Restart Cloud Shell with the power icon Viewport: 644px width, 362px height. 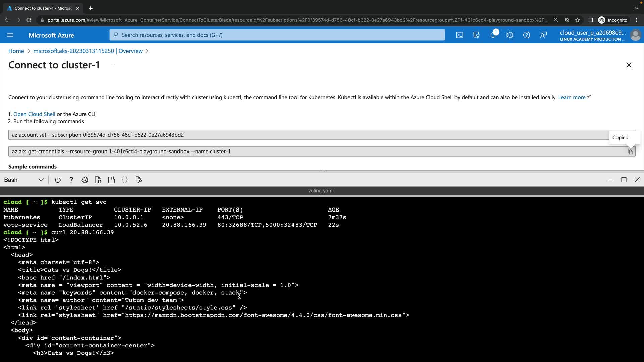click(x=58, y=180)
